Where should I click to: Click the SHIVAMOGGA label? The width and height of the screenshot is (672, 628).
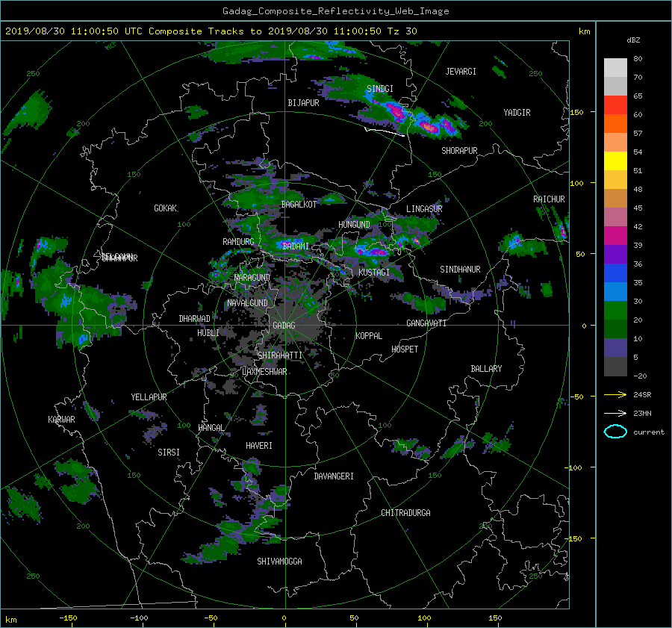pyautogui.click(x=279, y=562)
